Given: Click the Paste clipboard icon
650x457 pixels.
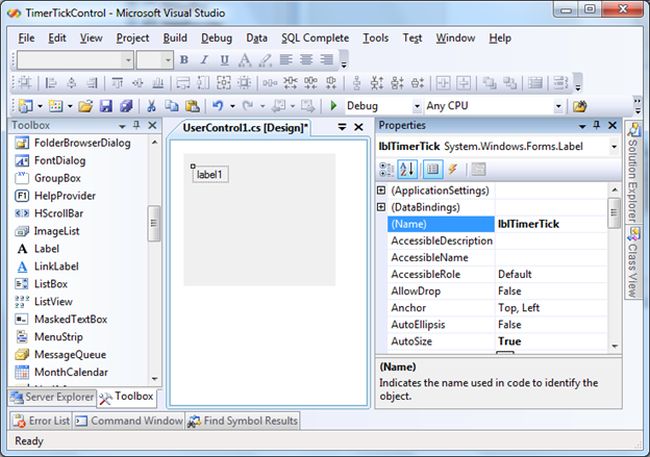Looking at the screenshot, I should pyautogui.click(x=192, y=106).
